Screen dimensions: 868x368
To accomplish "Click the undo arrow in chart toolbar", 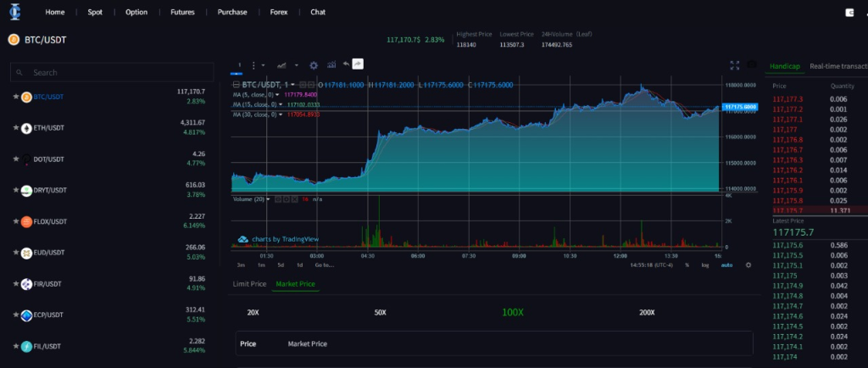I will 346,64.
